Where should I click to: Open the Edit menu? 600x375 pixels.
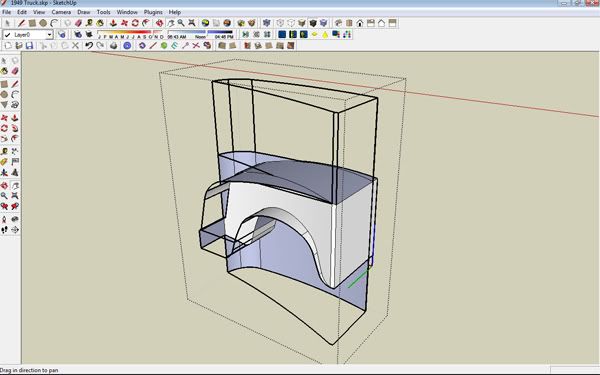(22, 12)
